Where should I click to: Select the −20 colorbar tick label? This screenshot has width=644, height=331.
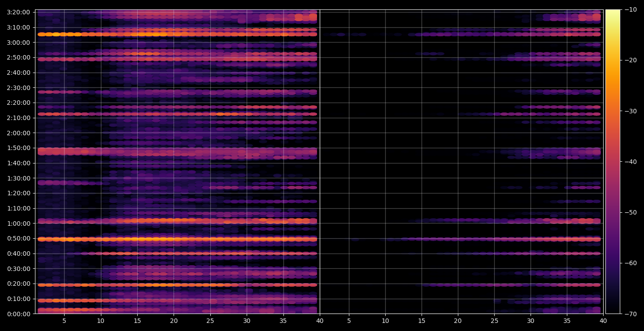pyautogui.click(x=630, y=60)
